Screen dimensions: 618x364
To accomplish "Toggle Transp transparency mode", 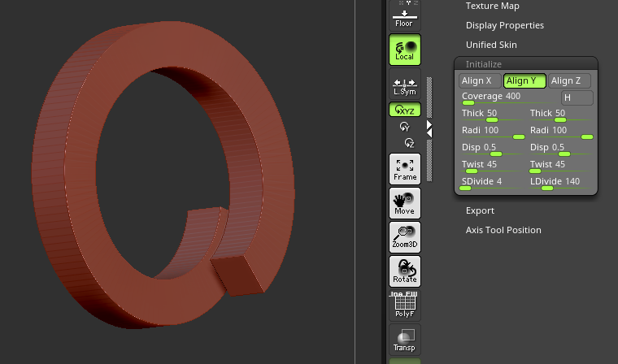I will point(405,340).
